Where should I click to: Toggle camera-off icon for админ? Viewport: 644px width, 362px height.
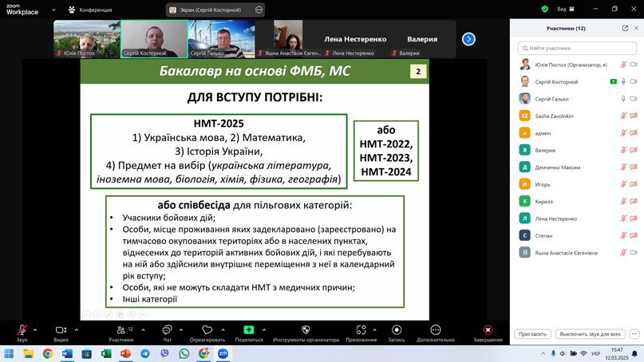click(634, 133)
